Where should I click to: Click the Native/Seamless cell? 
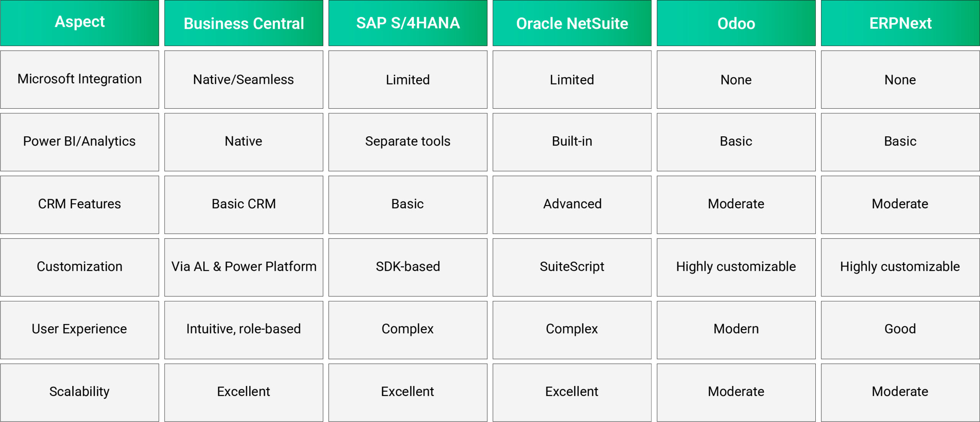point(243,79)
